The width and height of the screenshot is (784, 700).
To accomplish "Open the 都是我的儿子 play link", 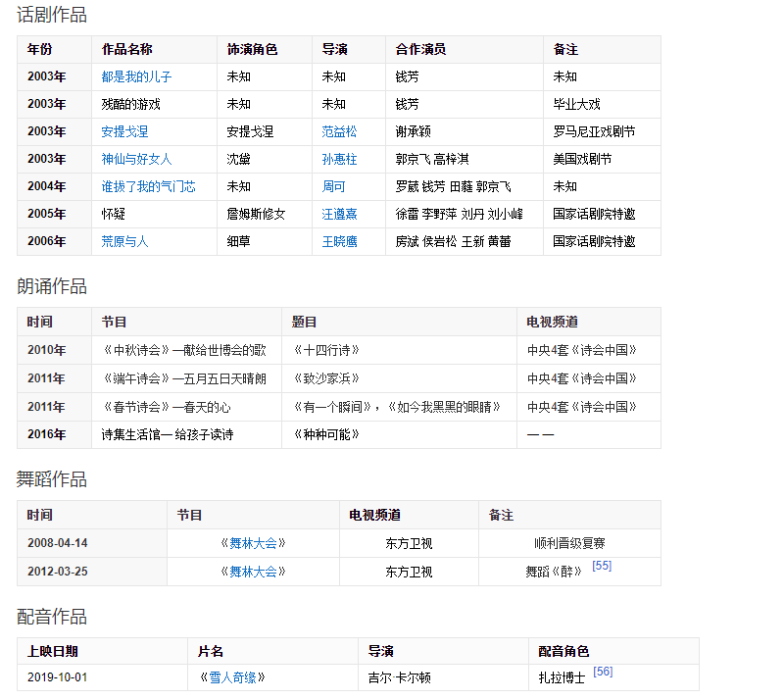I will 136,76.
